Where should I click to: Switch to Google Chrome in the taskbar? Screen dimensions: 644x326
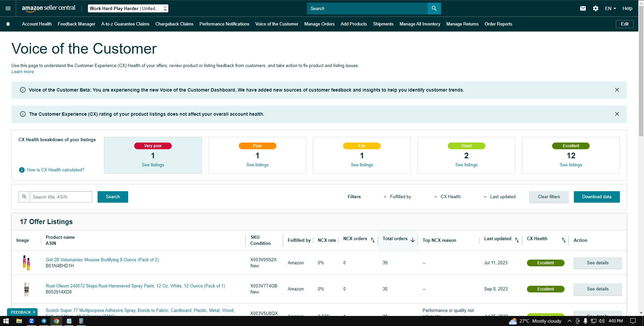[56, 321]
